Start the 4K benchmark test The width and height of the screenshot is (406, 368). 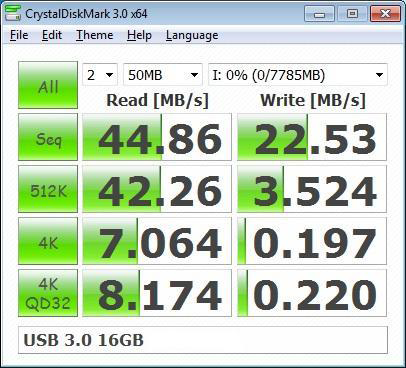48,241
